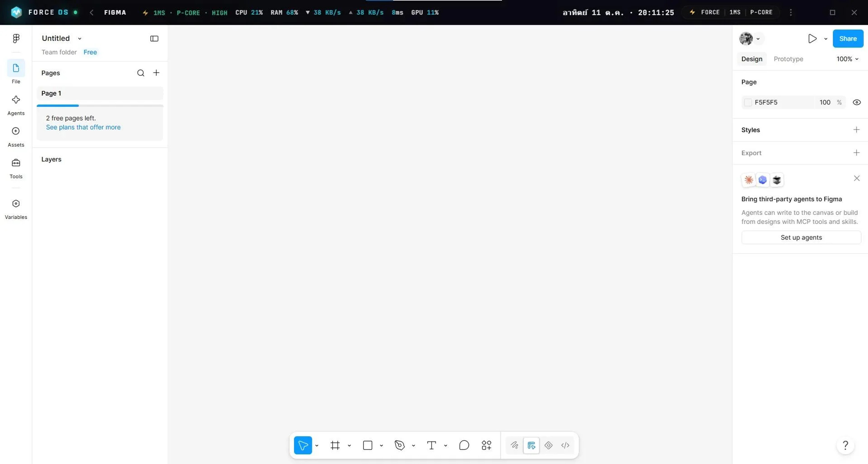Open the zoom 100% dropdown
This screenshot has height=464, width=868.
pyautogui.click(x=847, y=59)
